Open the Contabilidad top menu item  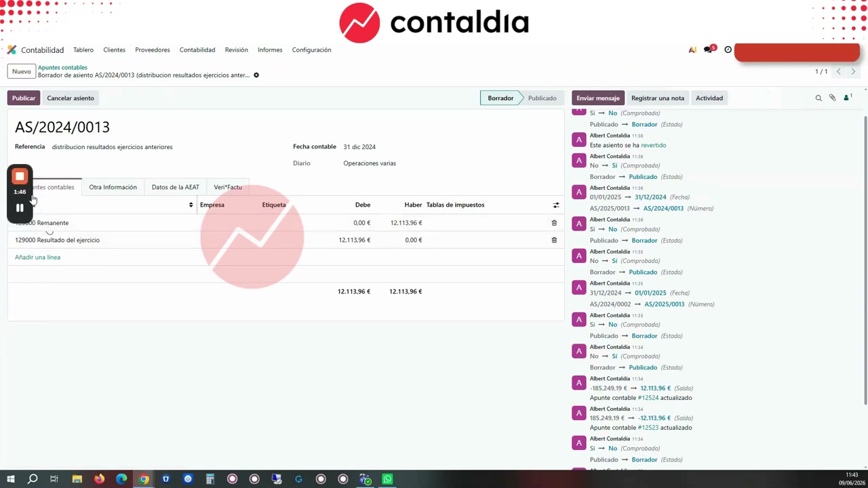click(197, 50)
